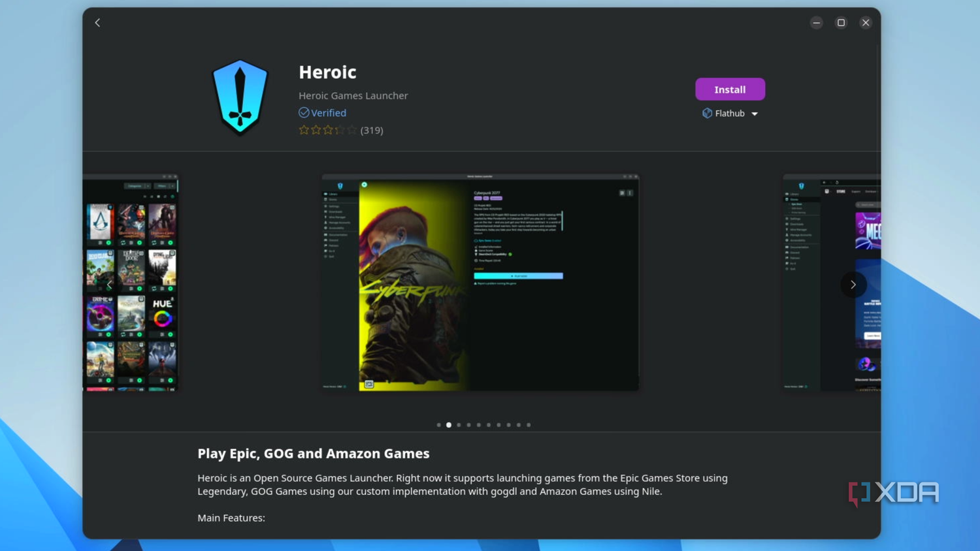This screenshot has height=551, width=980.
Task: Click the Flathub source cube icon
Action: pyautogui.click(x=707, y=114)
